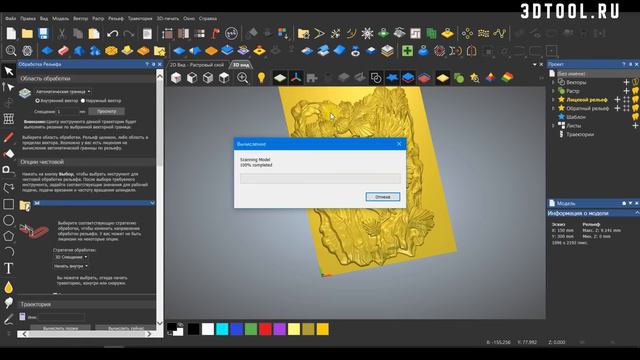The height and width of the screenshot is (360, 640).
Task: Expand the Листы tree node
Action: click(x=553, y=126)
